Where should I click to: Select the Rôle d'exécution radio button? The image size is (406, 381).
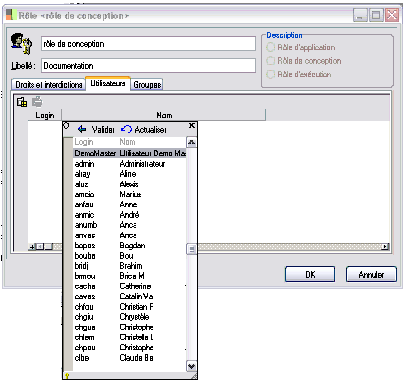point(270,74)
